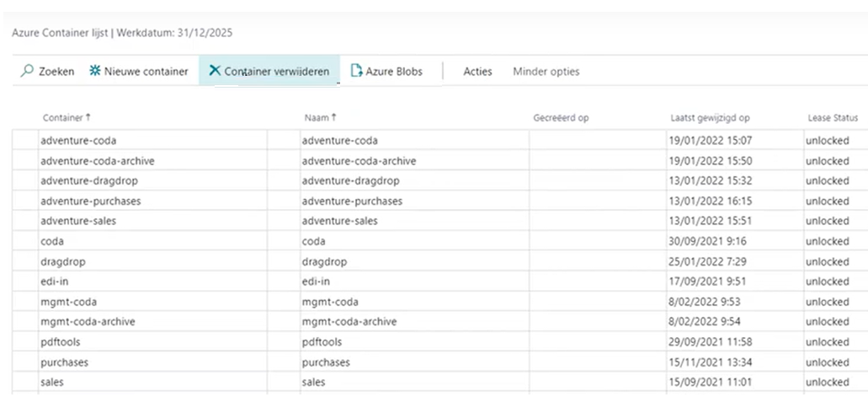The height and width of the screenshot is (397, 868).
Task: Open the Acties menu
Action: coord(477,72)
